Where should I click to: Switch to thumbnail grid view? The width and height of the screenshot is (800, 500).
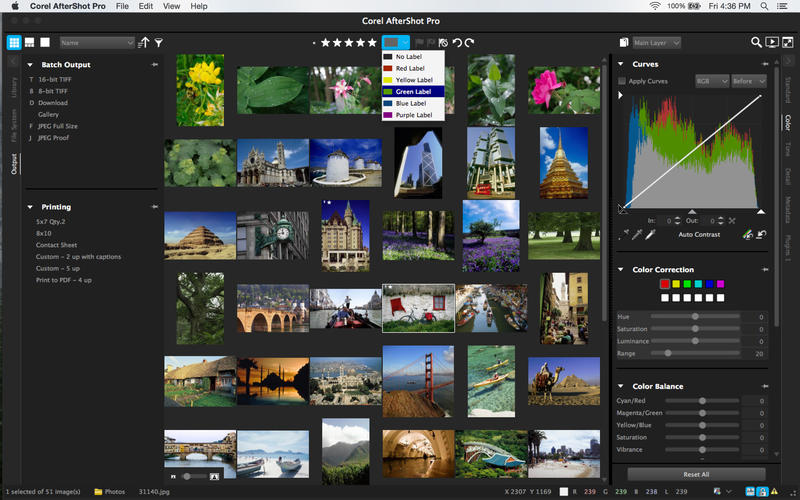(x=14, y=43)
